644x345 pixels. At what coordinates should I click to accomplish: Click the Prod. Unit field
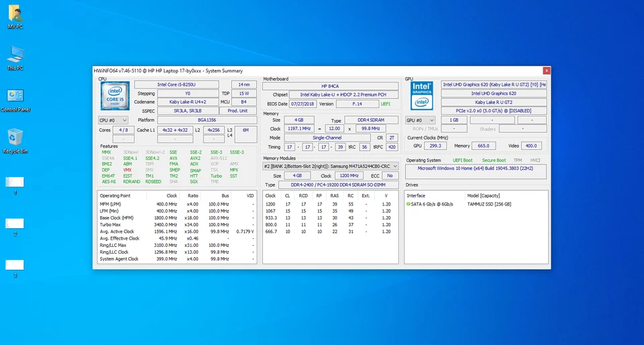coord(238,111)
